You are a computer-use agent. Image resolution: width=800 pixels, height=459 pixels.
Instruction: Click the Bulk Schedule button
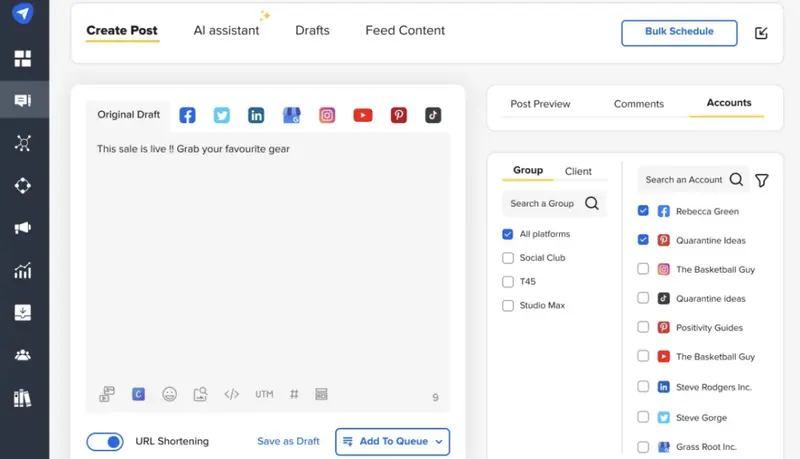click(x=679, y=32)
